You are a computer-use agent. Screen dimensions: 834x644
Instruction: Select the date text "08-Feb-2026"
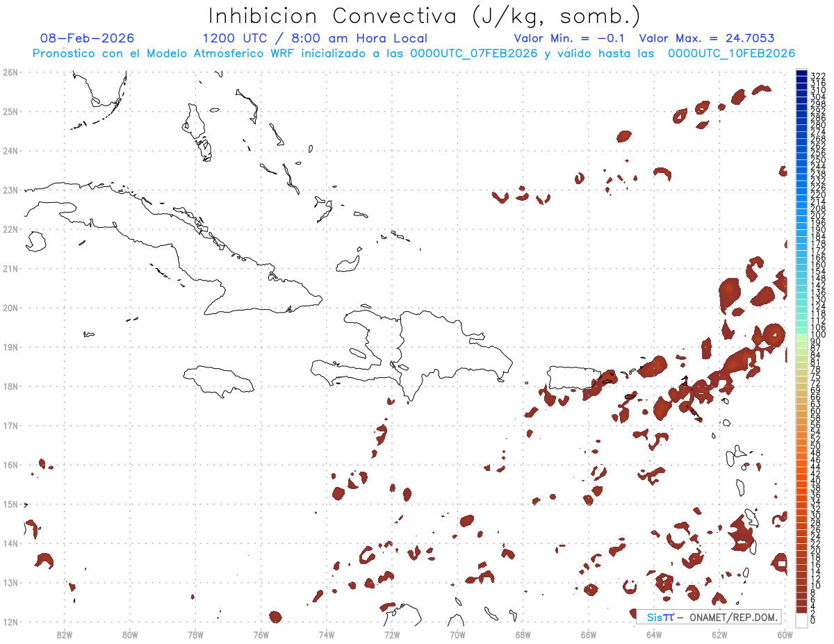[x=88, y=38]
